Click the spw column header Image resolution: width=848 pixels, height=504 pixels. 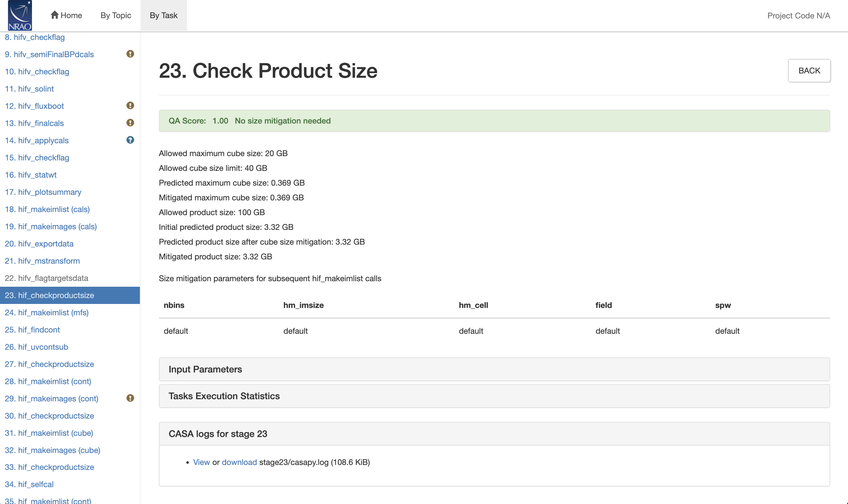tap(723, 305)
